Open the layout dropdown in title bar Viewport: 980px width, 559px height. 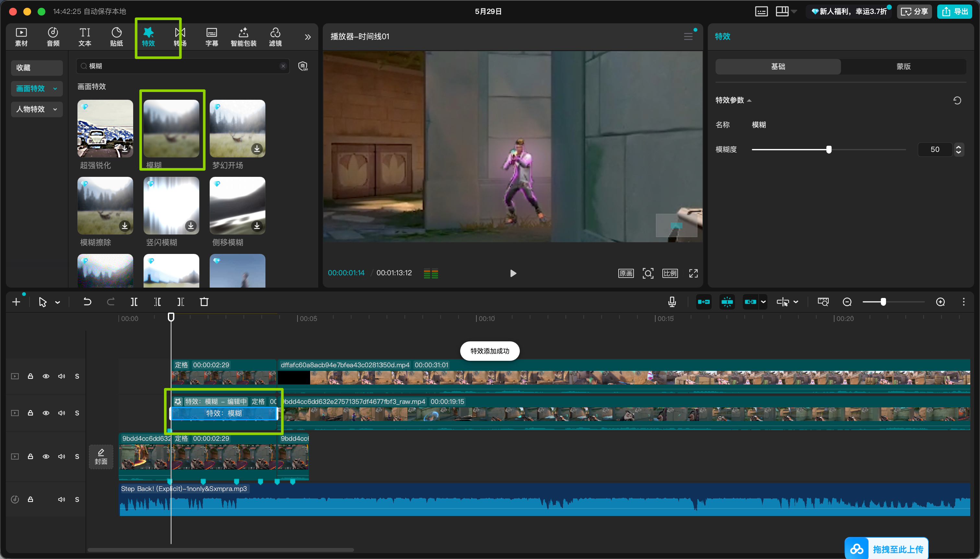click(x=794, y=12)
